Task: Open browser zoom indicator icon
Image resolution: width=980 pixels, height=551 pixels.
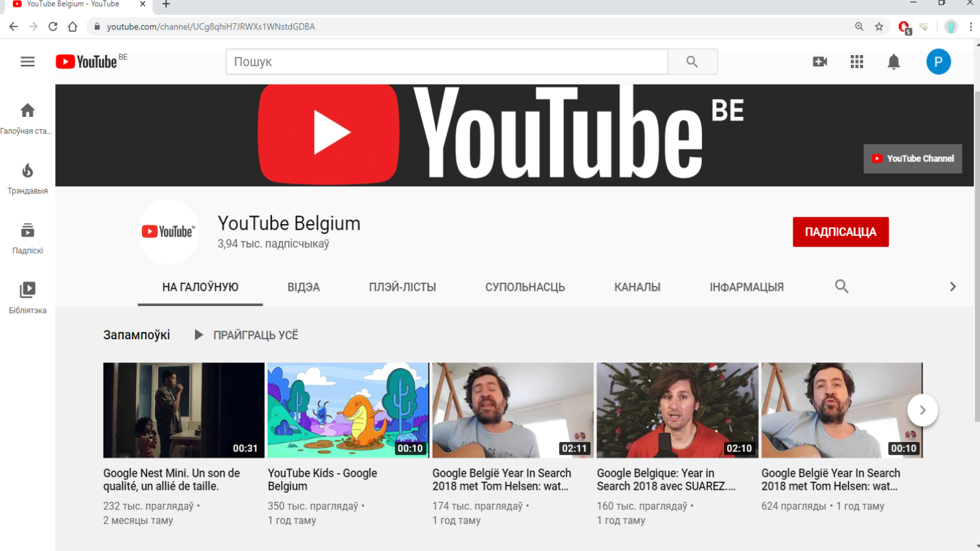Action: point(859,26)
